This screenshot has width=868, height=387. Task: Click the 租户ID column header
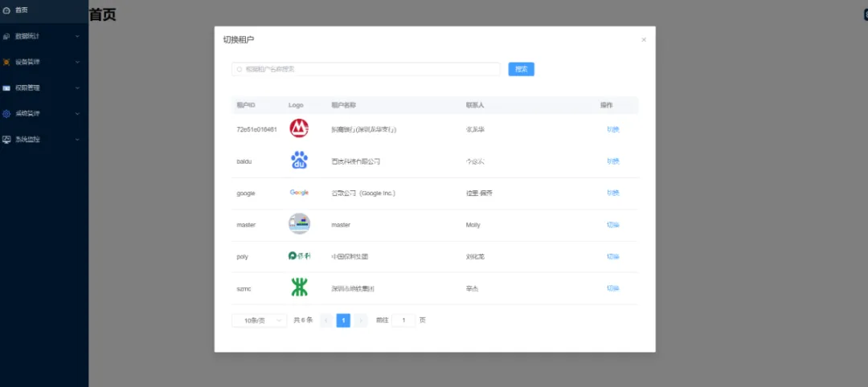(246, 105)
